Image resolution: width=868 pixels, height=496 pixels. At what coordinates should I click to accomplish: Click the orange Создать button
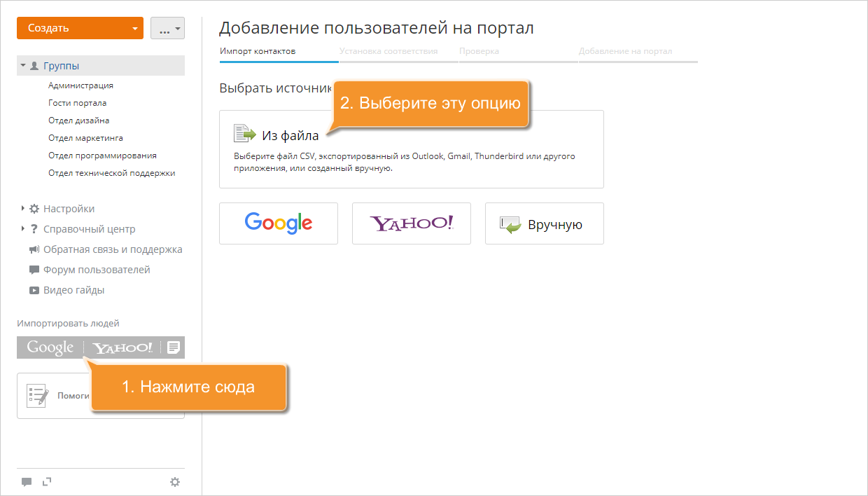(x=80, y=28)
